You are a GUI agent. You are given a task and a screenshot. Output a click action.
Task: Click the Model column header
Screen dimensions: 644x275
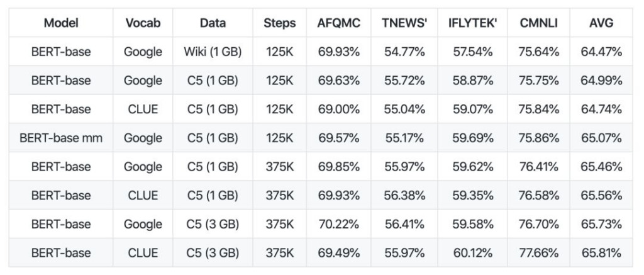(61, 23)
